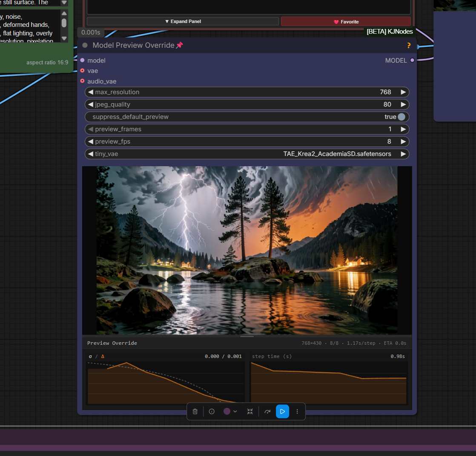The image size is (476, 456).
Task: Click the pin icon beside node title
Action: 179,45
